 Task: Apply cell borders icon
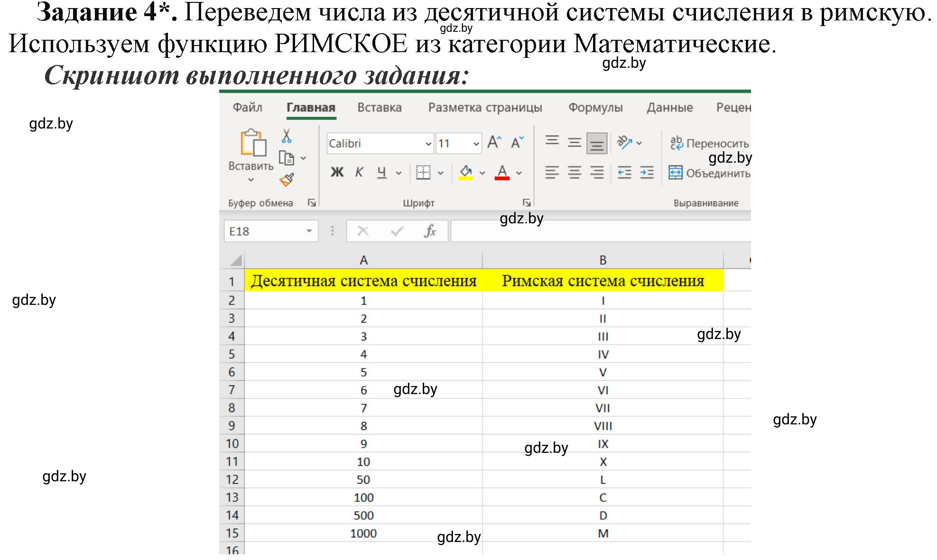pyautogui.click(x=423, y=173)
